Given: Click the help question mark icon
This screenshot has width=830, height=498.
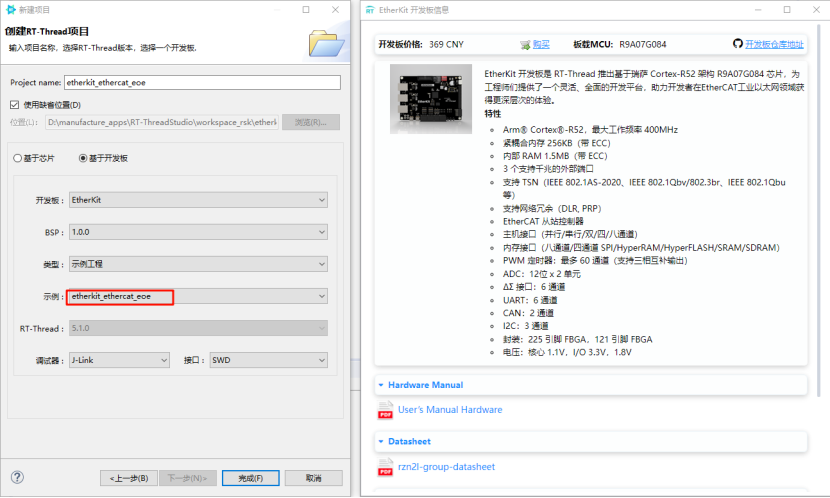Looking at the screenshot, I should click(17, 477).
